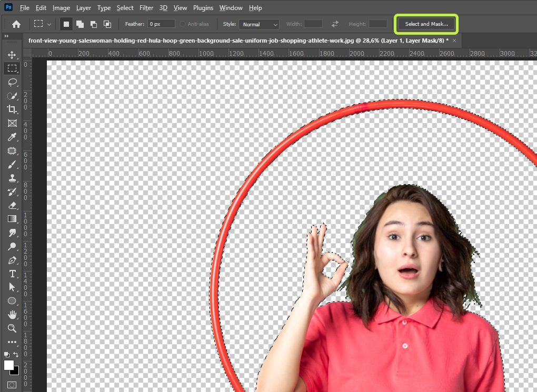Image resolution: width=537 pixels, height=392 pixels.
Task: Select the Object Selection patch tool
Action: pyautogui.click(x=12, y=150)
